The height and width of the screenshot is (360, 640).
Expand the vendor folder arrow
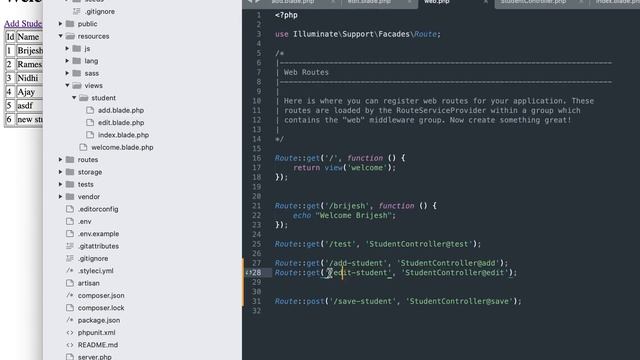tap(60, 196)
